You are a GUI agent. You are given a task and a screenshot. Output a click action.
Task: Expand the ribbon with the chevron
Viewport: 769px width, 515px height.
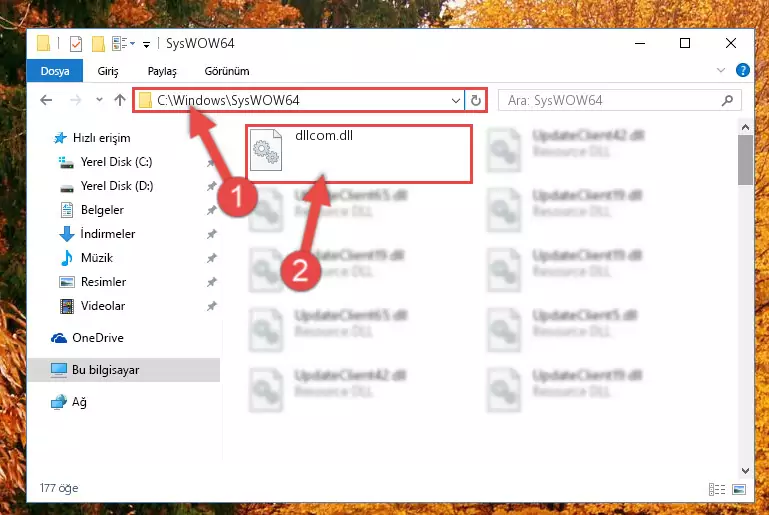pyautogui.click(x=720, y=70)
